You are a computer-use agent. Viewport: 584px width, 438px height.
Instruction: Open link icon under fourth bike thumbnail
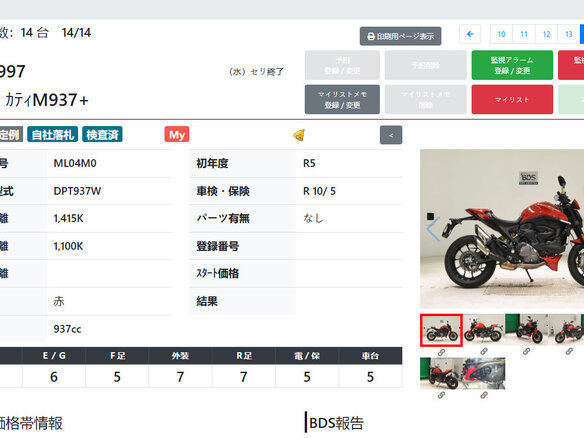click(569, 351)
